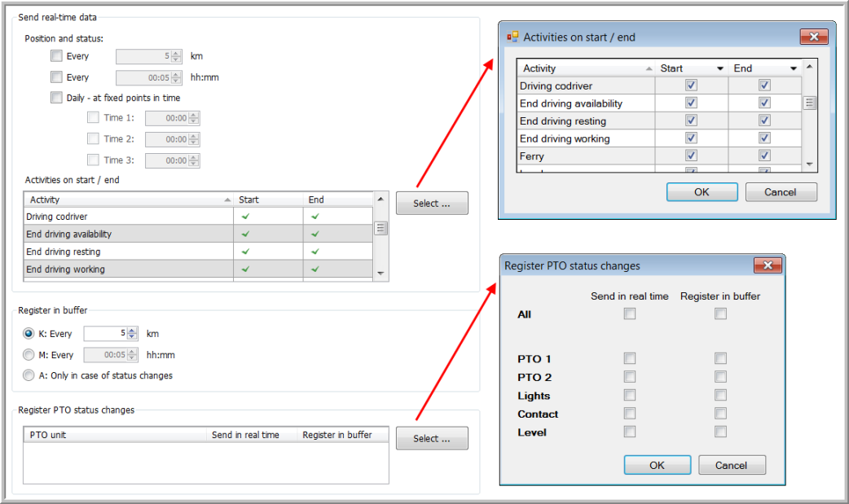Open Start column dropdown in Activities dialog
This screenshot has width=849, height=504.
pos(719,68)
